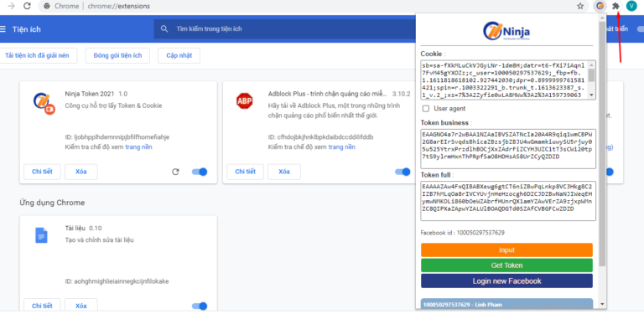The width and height of the screenshot is (644, 314).
Task: Click the Cập nhật button
Action: tap(179, 56)
